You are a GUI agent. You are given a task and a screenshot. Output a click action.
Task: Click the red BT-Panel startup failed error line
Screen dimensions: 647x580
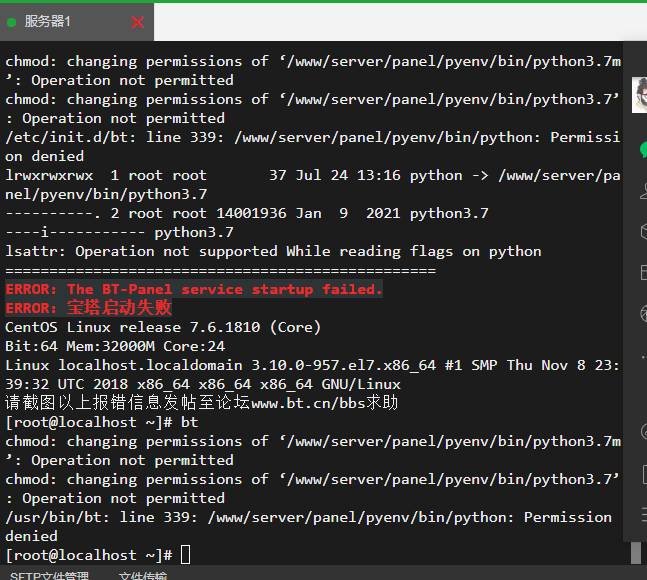194,289
